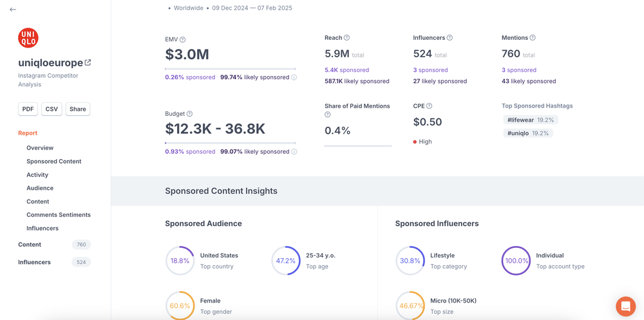This screenshot has height=320, width=644.
Task: Click the Worldwide location label
Action: 189,8
